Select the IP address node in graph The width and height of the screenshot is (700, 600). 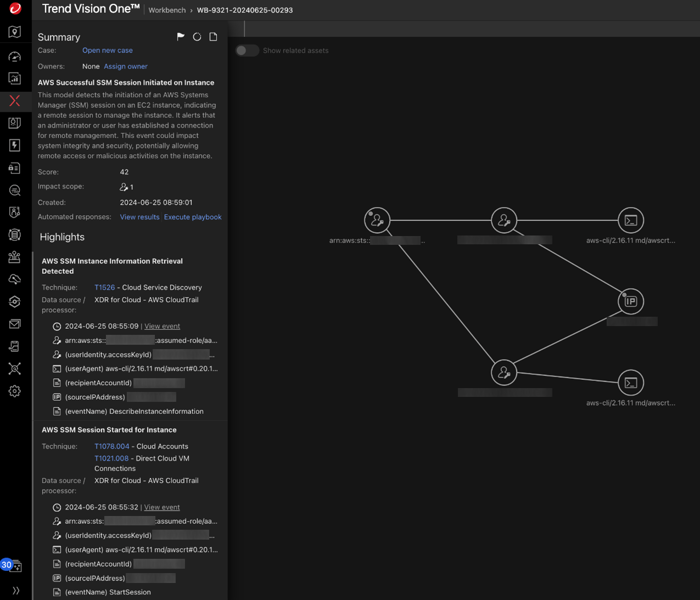coord(630,301)
